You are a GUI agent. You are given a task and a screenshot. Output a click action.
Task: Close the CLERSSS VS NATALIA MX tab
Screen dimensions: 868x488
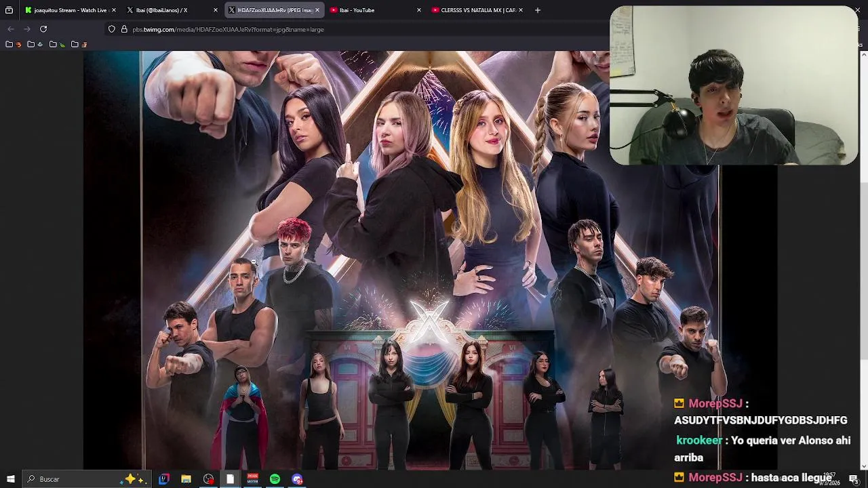click(520, 10)
